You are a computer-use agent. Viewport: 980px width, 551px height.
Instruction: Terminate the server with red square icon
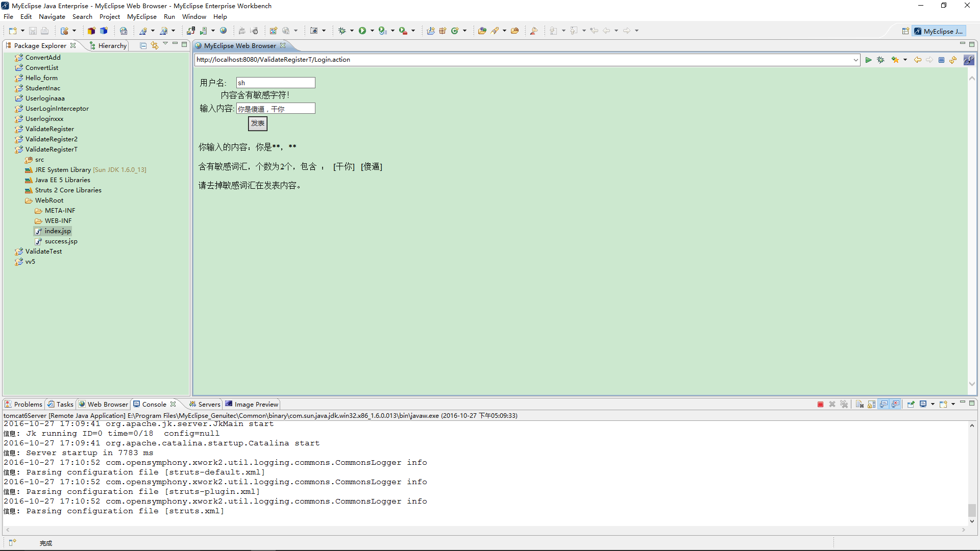coord(820,405)
